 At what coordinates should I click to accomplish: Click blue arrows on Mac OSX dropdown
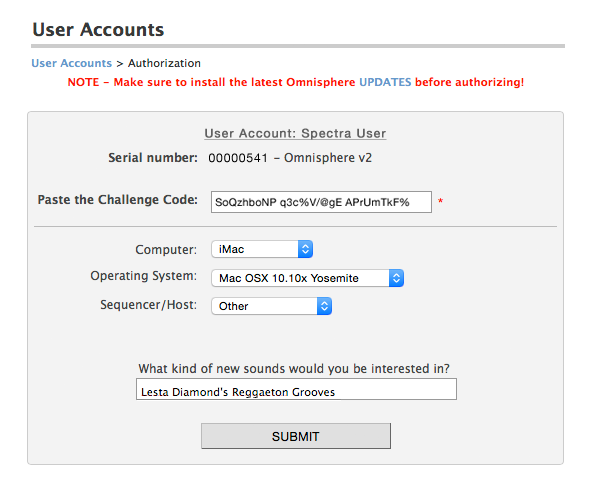tap(396, 278)
